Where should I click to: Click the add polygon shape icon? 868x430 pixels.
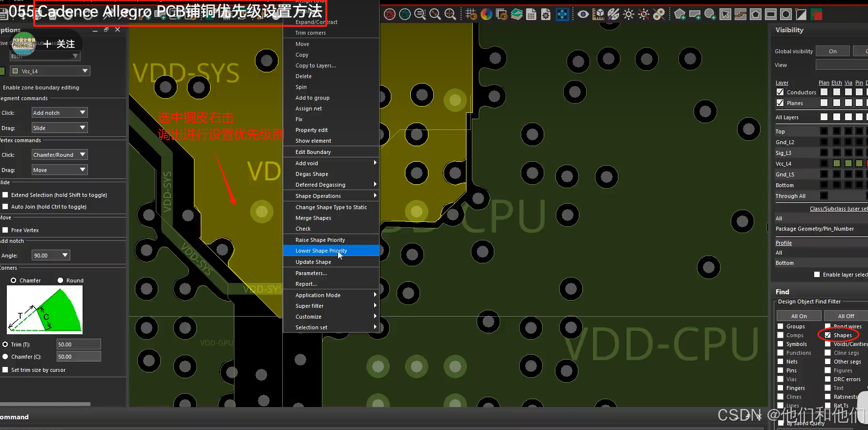[x=680, y=14]
